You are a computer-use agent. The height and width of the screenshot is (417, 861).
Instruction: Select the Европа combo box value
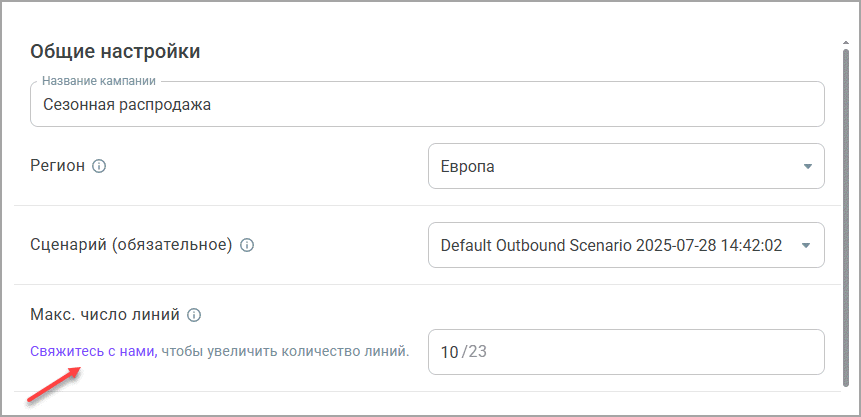(468, 167)
